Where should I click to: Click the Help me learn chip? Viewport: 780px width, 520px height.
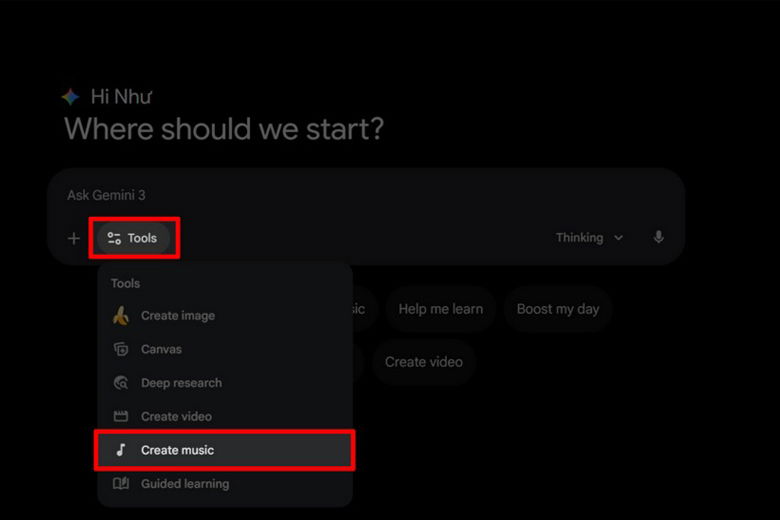[440, 309]
